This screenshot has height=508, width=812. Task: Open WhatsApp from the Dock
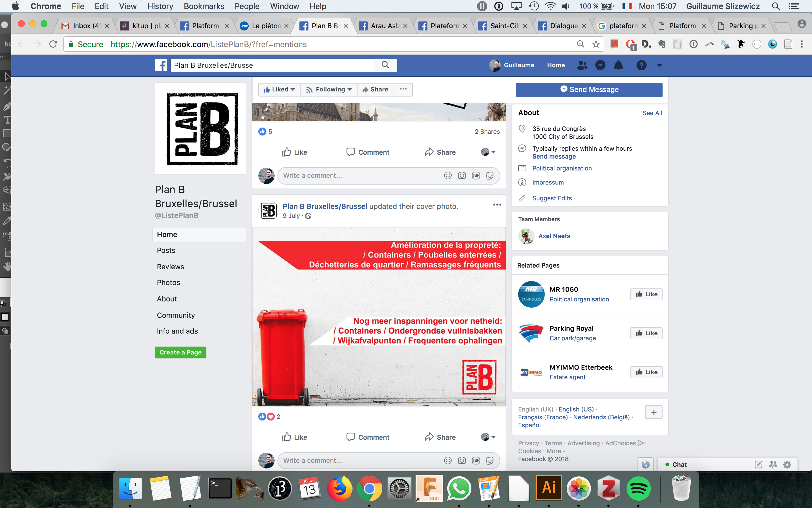click(459, 488)
